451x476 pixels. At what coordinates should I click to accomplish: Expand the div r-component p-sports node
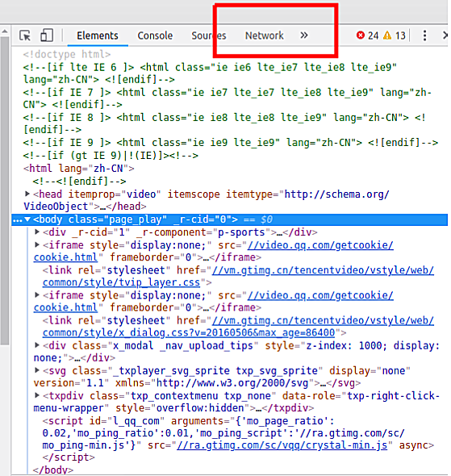click(x=37, y=232)
